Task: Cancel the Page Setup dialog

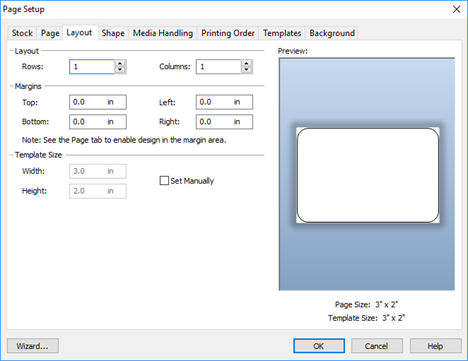Action: (x=377, y=346)
